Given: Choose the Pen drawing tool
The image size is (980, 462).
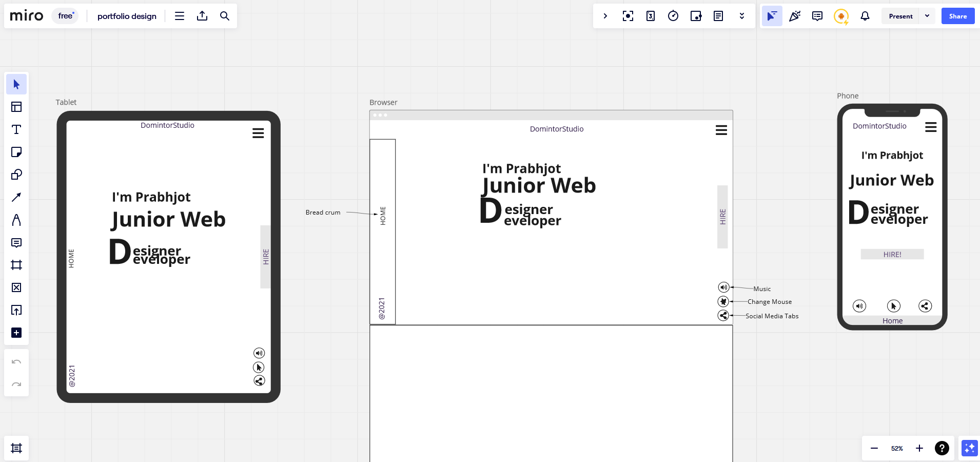Looking at the screenshot, I should coord(16,220).
